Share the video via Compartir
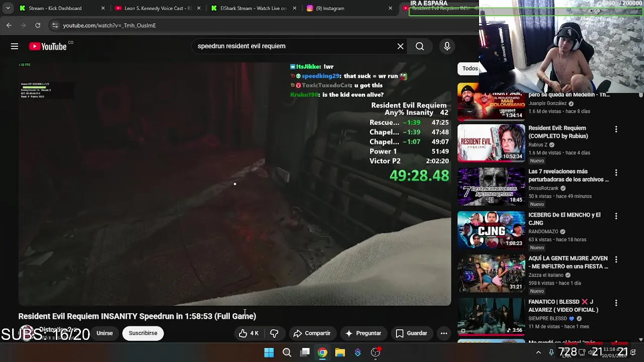644x362 pixels. click(x=312, y=333)
